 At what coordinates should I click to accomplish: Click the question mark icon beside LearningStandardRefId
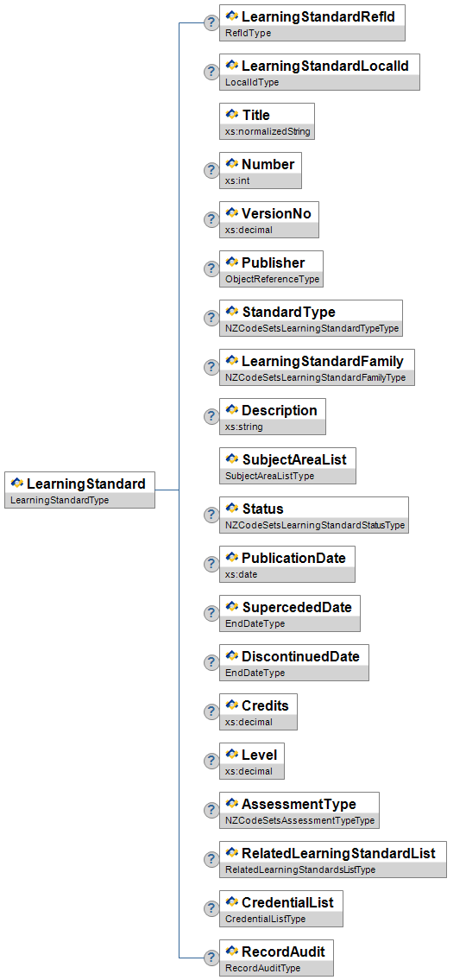(x=211, y=22)
